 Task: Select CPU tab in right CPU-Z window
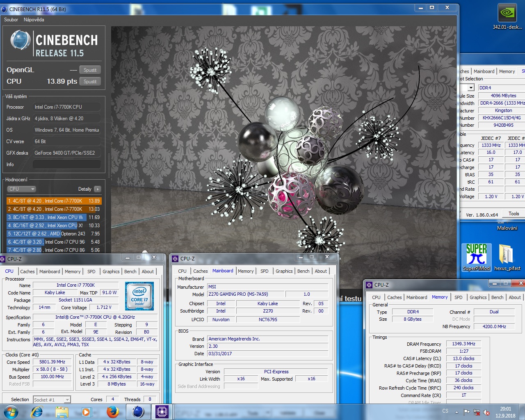tap(376, 297)
